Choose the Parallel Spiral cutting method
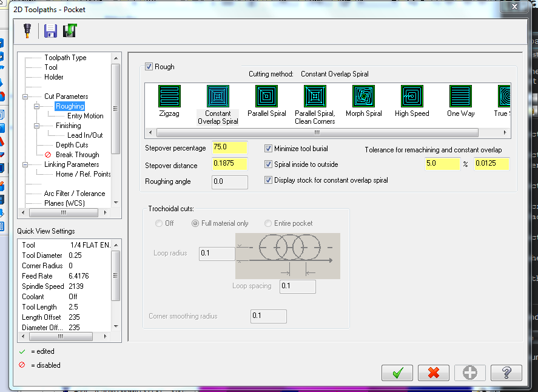538x392 pixels. (x=266, y=96)
